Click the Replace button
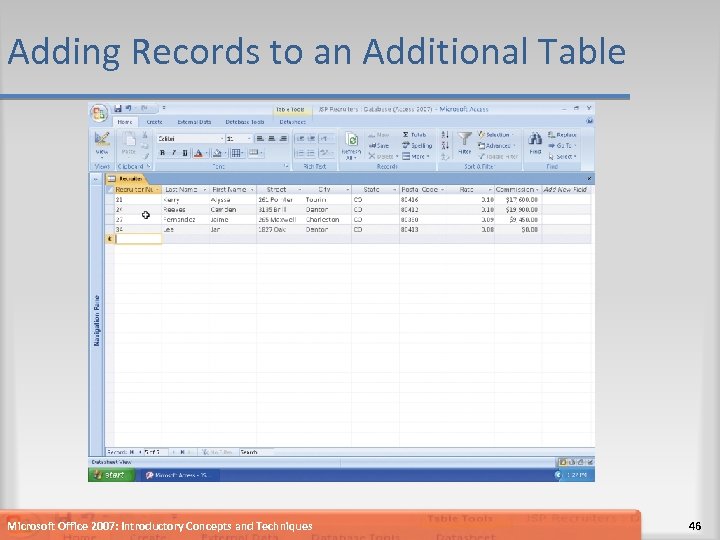 coord(562,135)
